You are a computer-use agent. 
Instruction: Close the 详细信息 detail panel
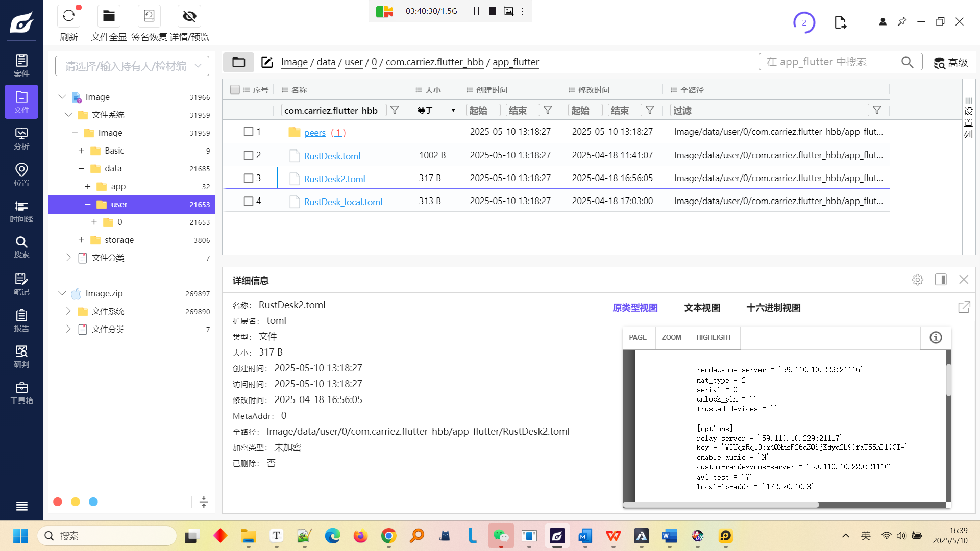pyautogui.click(x=964, y=279)
